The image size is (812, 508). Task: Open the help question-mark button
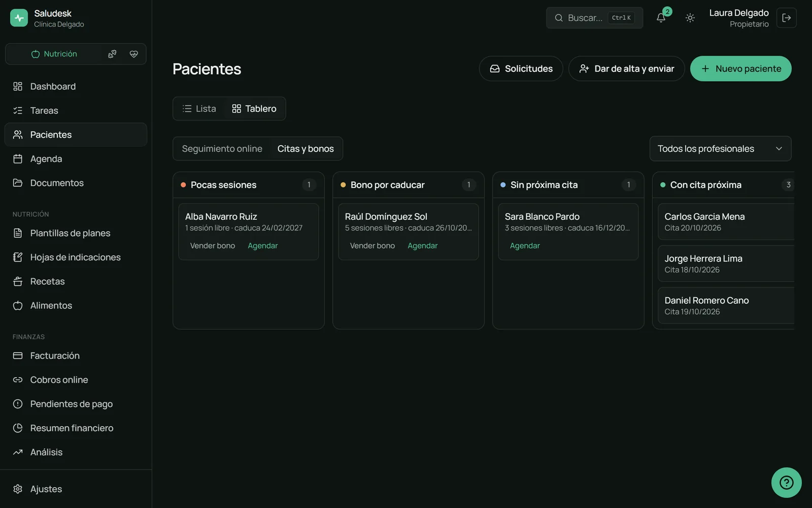point(786,483)
